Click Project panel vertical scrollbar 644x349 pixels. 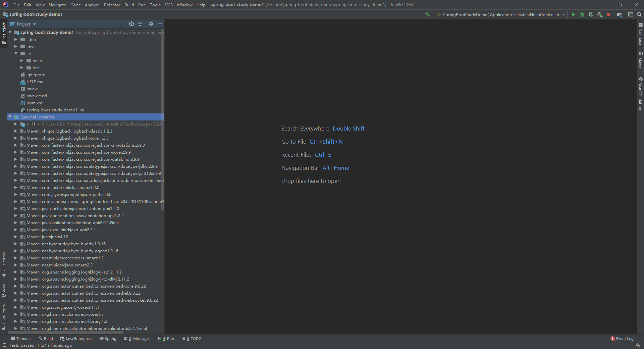tap(163, 120)
